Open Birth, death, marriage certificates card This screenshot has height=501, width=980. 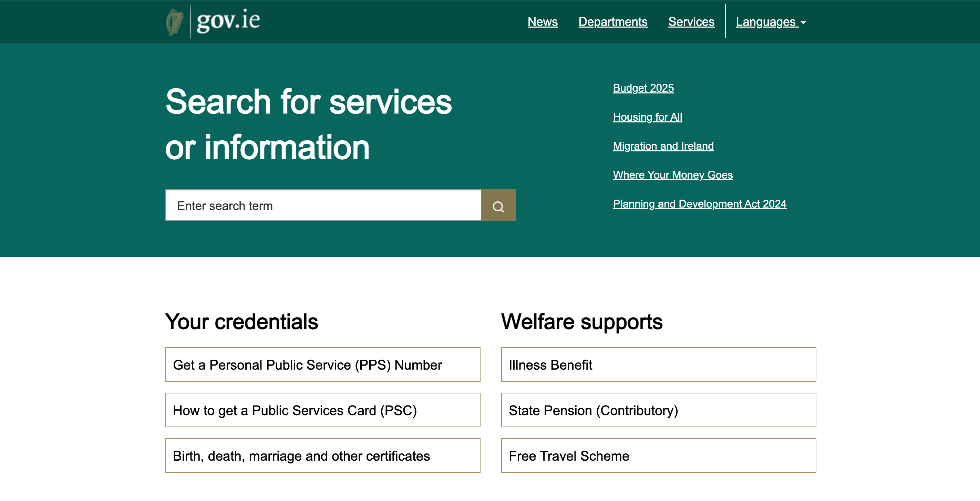(x=323, y=455)
